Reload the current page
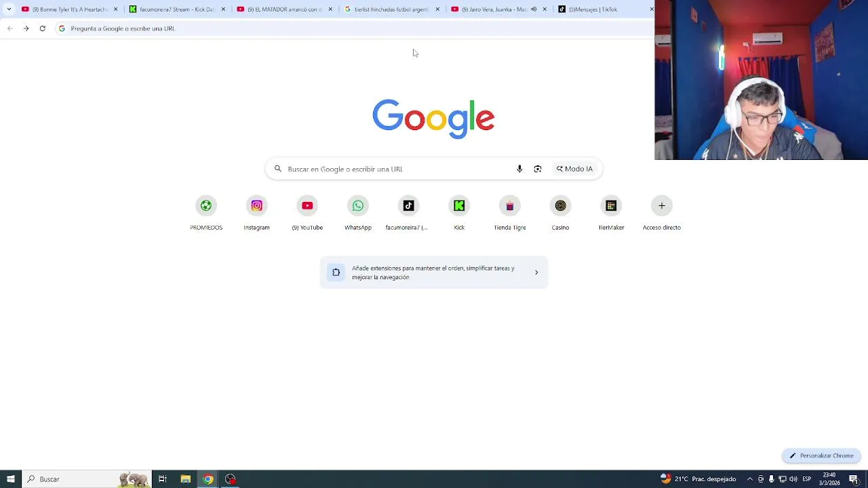Viewport: 868px width, 488px height. point(42,28)
